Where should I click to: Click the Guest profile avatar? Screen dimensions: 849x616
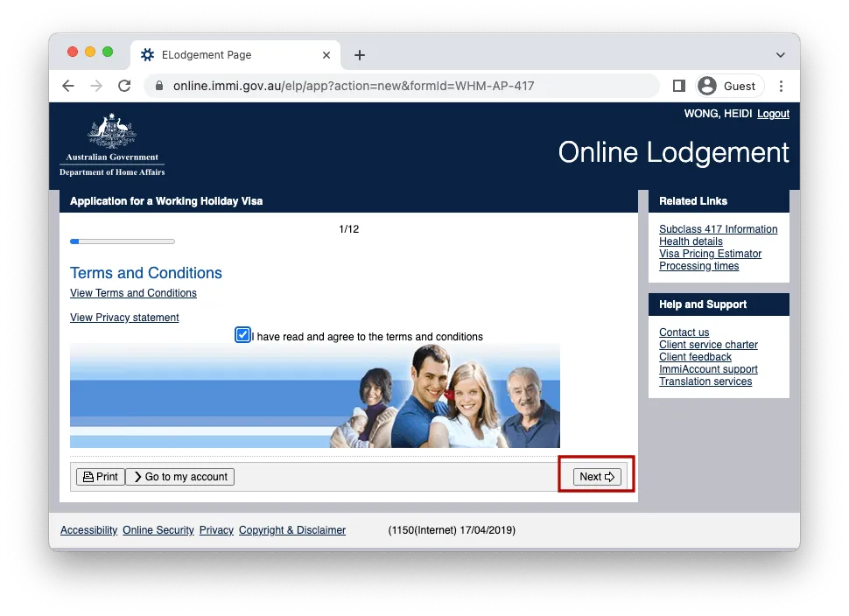(707, 86)
